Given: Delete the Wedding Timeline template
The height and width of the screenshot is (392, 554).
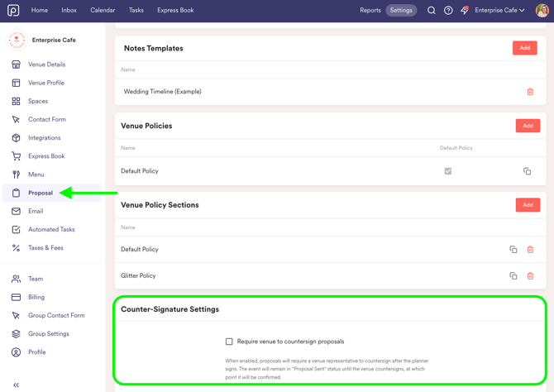Looking at the screenshot, I should pyautogui.click(x=530, y=92).
